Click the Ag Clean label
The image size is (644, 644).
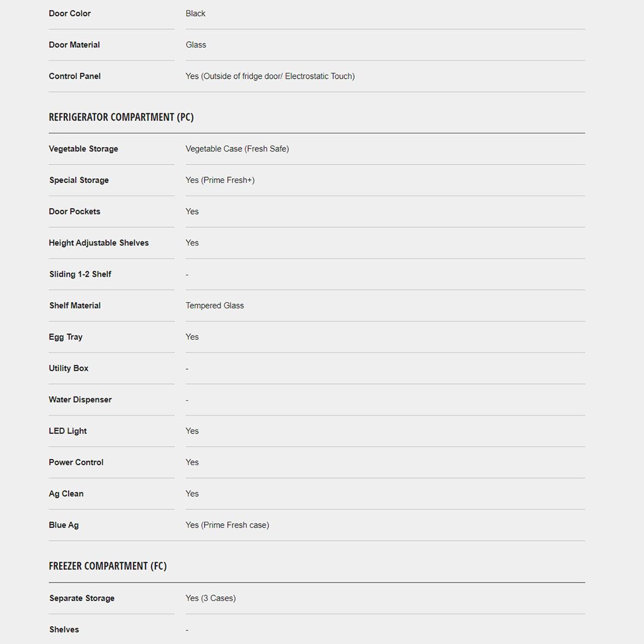pos(66,494)
